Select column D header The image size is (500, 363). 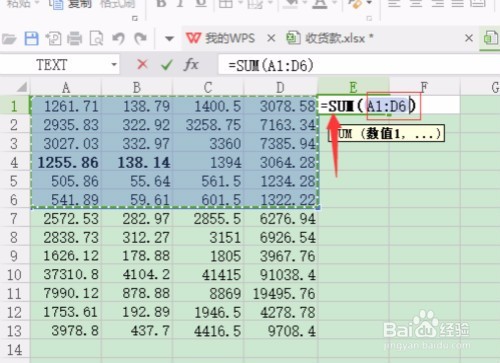coord(280,87)
